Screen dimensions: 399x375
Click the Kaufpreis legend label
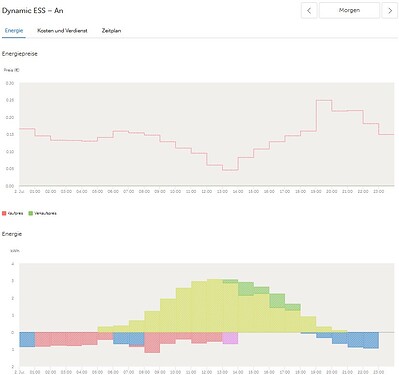[x=15, y=213]
